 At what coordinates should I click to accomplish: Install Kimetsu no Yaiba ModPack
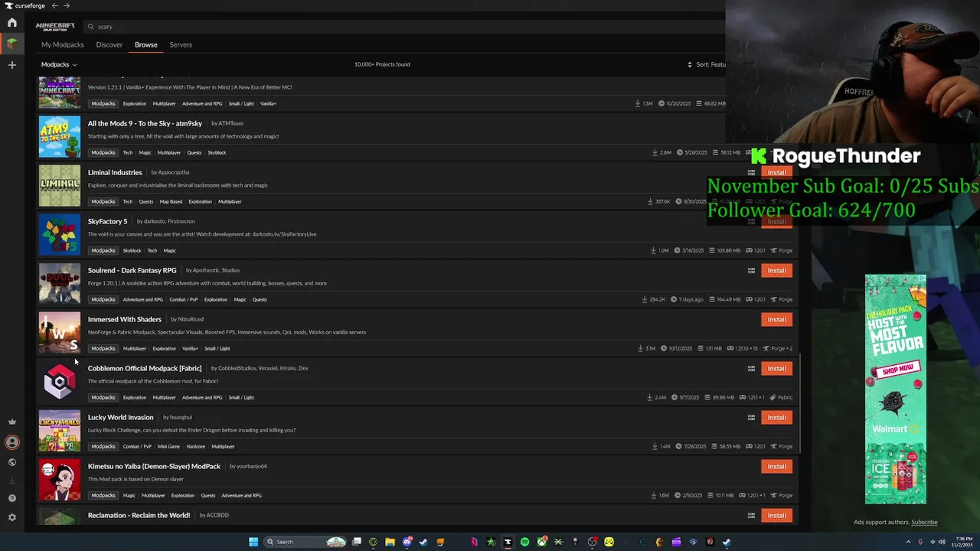776,466
